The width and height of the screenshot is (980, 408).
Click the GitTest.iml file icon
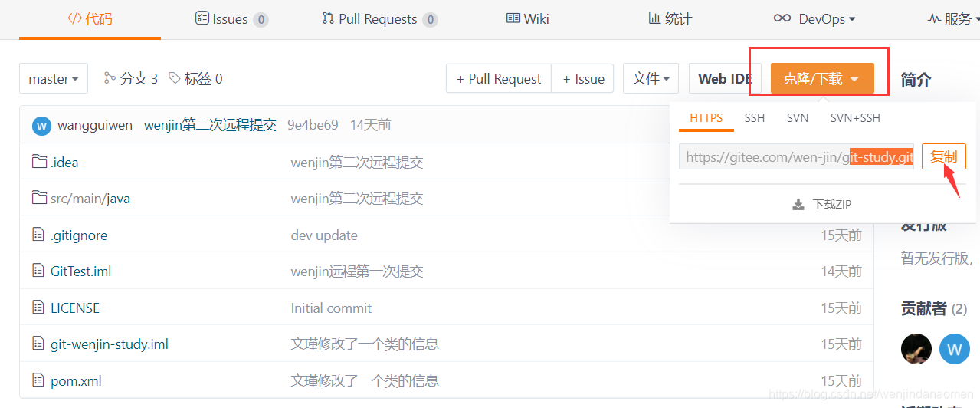point(39,271)
